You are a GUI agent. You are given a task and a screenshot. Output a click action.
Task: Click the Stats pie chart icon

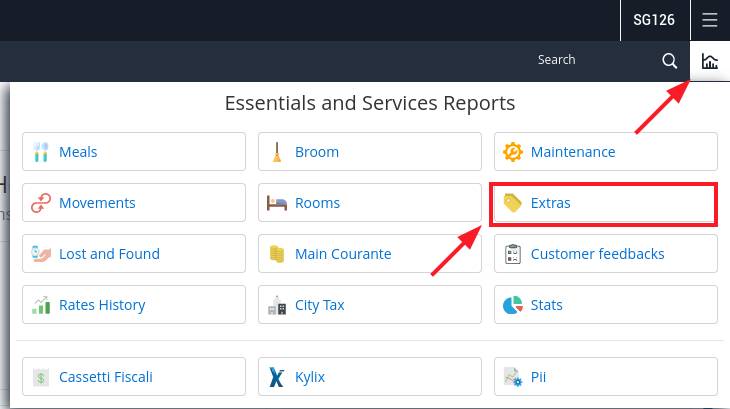(x=513, y=305)
